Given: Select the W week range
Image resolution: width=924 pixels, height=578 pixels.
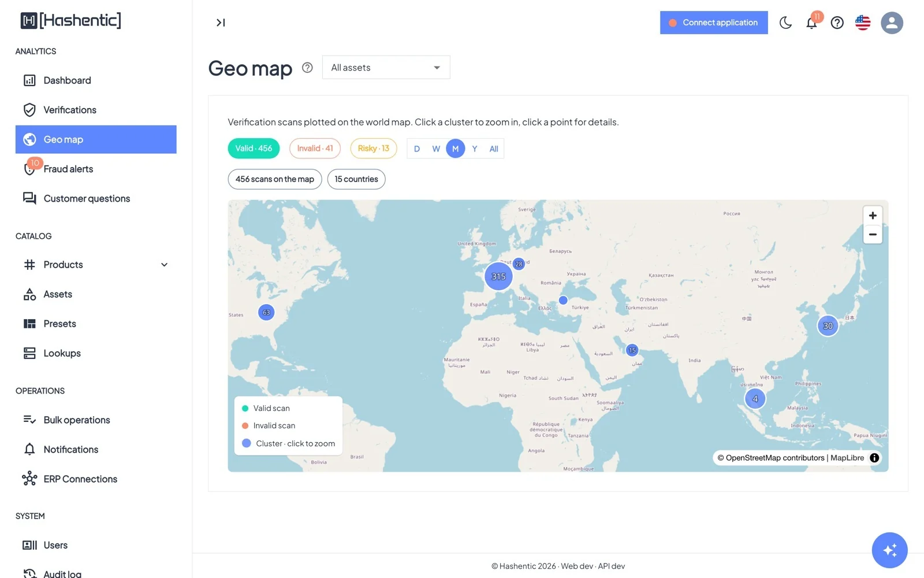Looking at the screenshot, I should [436, 149].
